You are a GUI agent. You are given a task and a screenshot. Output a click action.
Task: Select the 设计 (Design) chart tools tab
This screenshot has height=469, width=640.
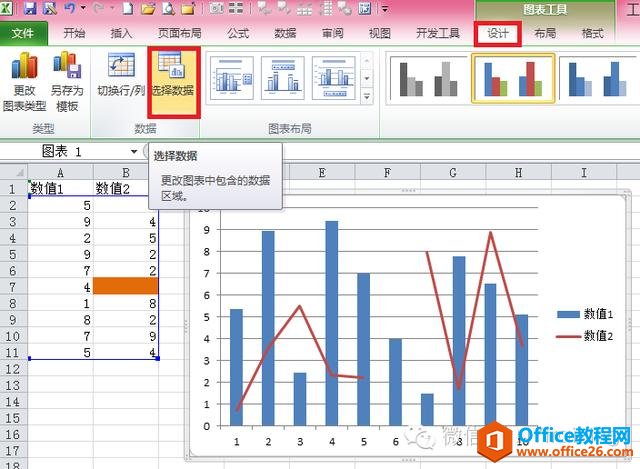(498, 33)
